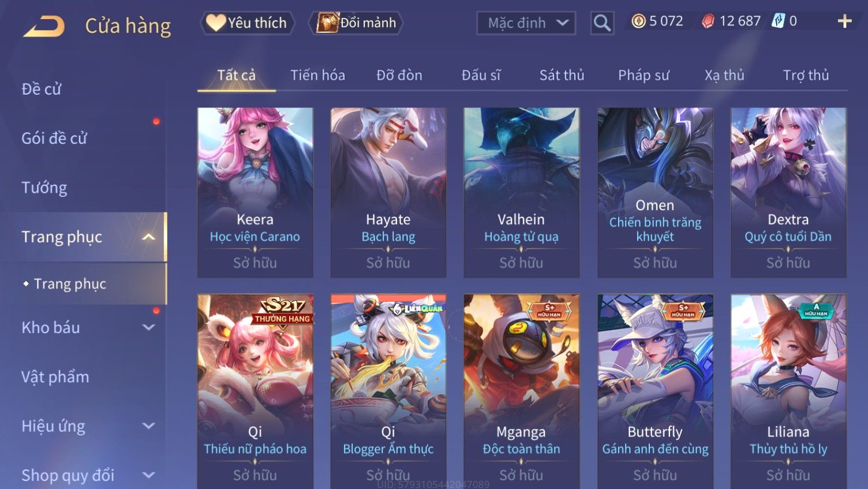Click the gold coin balance icon
868x489 pixels.
(638, 21)
